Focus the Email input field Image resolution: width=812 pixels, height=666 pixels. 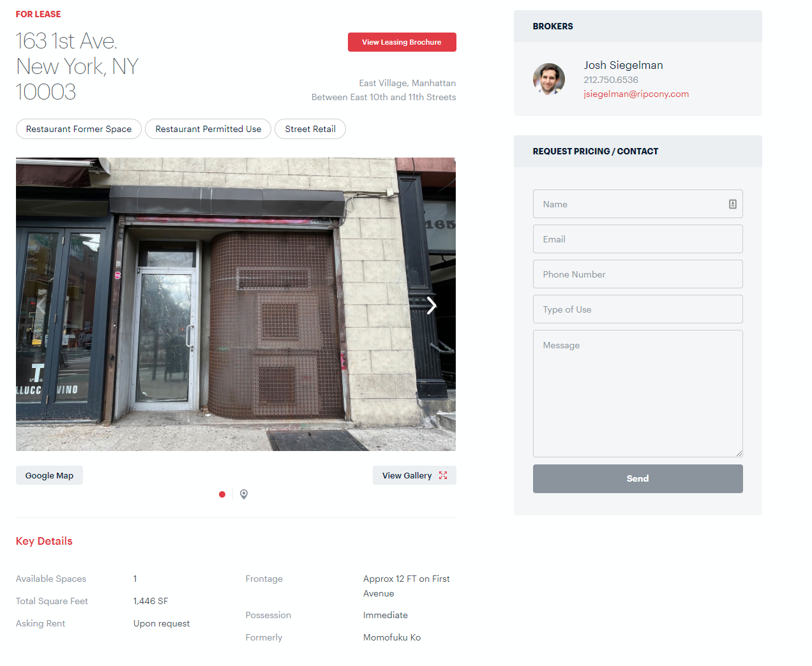pyautogui.click(x=638, y=239)
